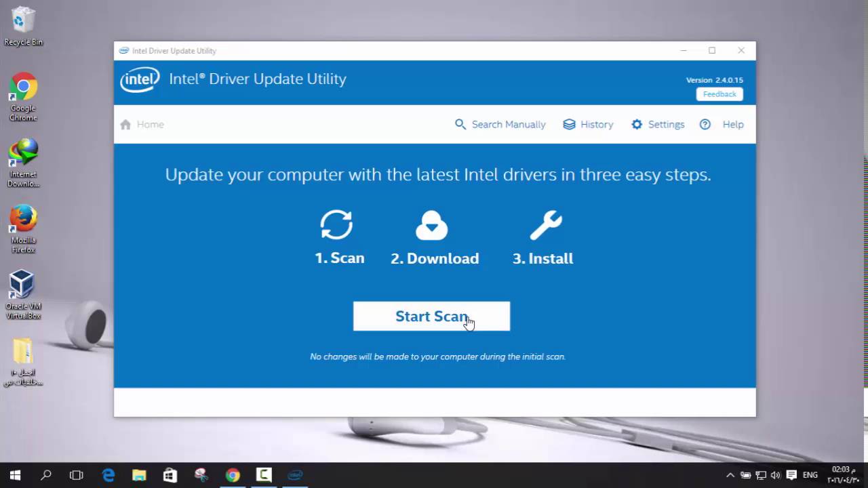Click the "2. Download" step label
This screenshot has width=868, height=488.
pos(435,258)
